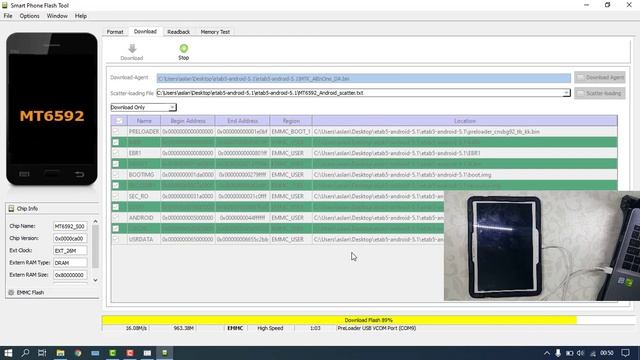640x360 pixels.
Task: Click the 1:03 elapsed time status entry
Action: pyautogui.click(x=315, y=328)
